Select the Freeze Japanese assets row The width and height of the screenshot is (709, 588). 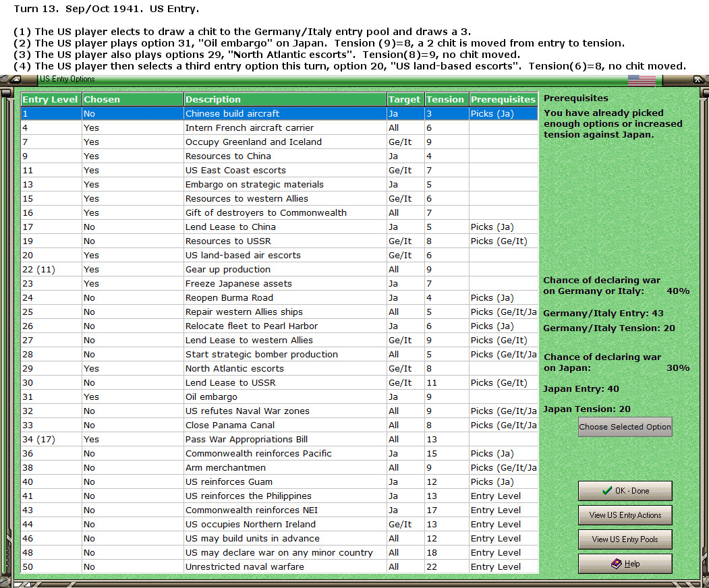tap(279, 283)
